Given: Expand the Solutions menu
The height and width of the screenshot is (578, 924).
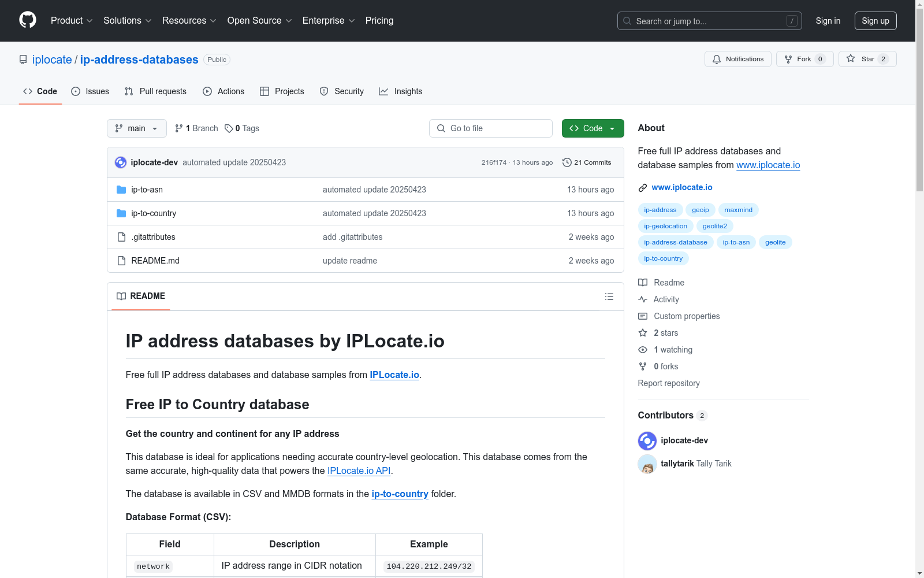Looking at the screenshot, I should [x=128, y=21].
